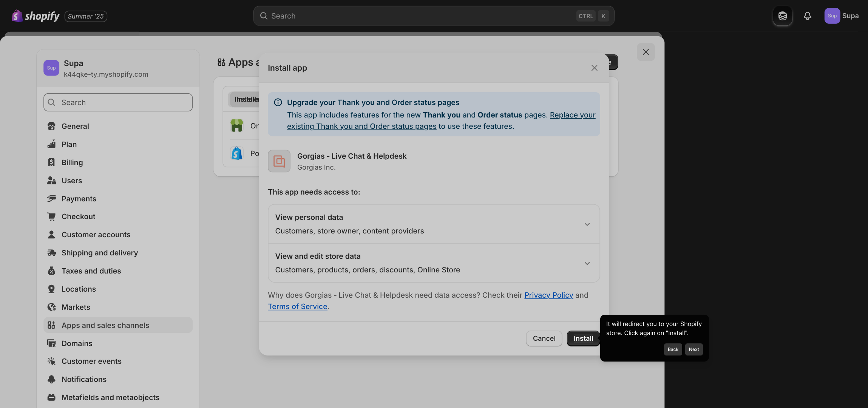This screenshot has width=868, height=408.
Task: Click k44qke-ty.myshopify.com store URL
Action: (106, 74)
